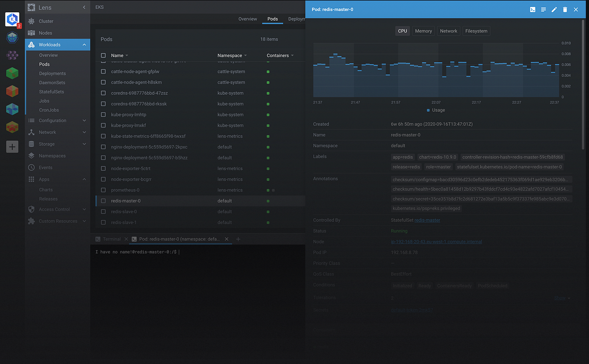The height and width of the screenshot is (364, 589).
Task: Click the edit pencil icon for redis-master-0
Action: [554, 9]
